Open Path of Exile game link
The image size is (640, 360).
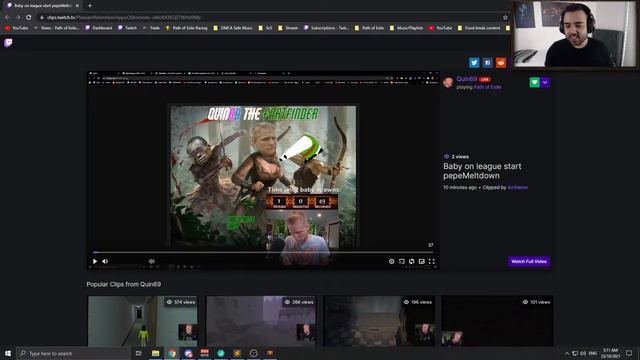point(487,87)
